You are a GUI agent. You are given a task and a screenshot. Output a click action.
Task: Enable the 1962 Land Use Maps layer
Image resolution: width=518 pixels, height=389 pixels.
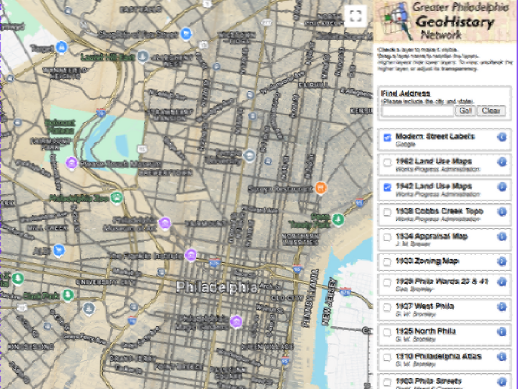point(387,162)
